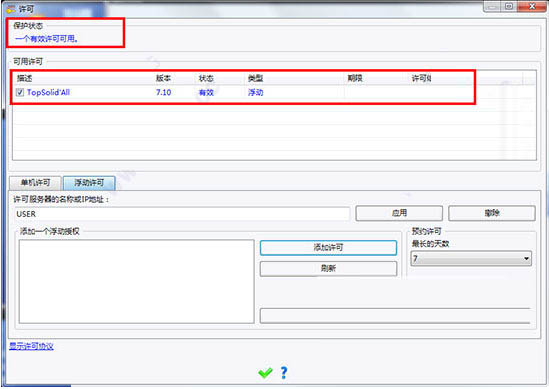Click the 期限 column header

click(x=355, y=78)
